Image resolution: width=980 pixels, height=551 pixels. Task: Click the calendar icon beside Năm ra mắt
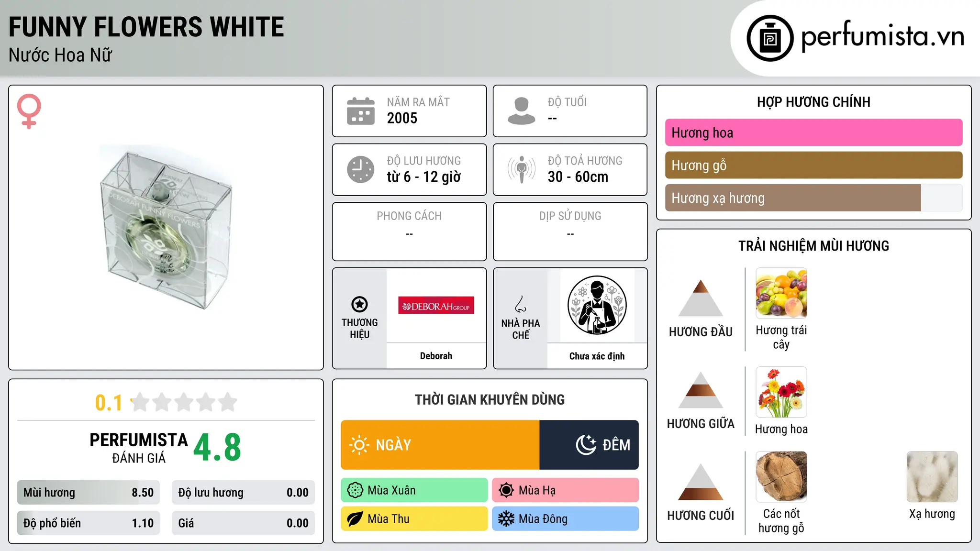click(x=361, y=111)
